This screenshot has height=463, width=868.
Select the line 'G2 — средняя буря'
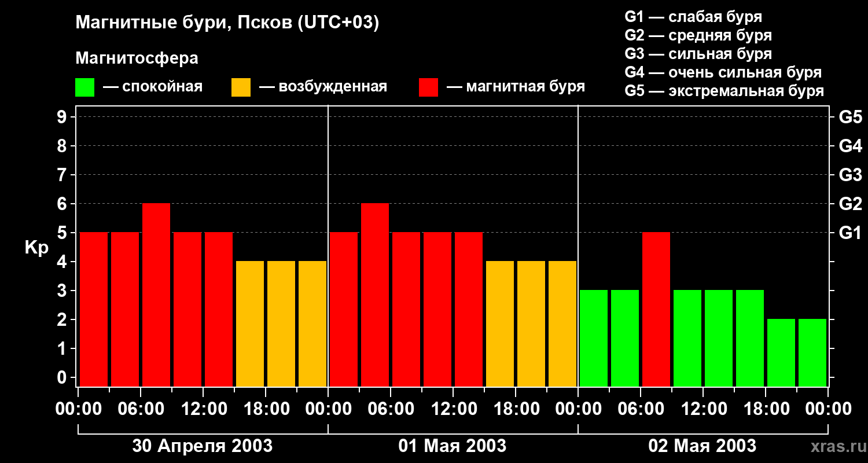click(698, 35)
